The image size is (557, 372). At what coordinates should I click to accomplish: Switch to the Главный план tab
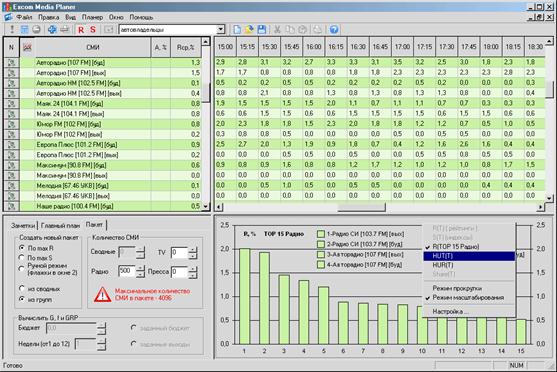(60, 225)
